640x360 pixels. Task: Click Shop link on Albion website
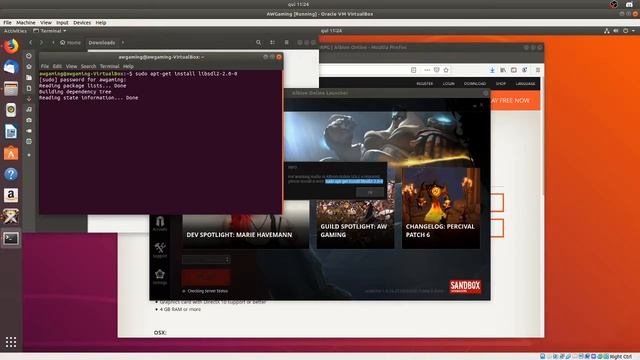pos(501,84)
